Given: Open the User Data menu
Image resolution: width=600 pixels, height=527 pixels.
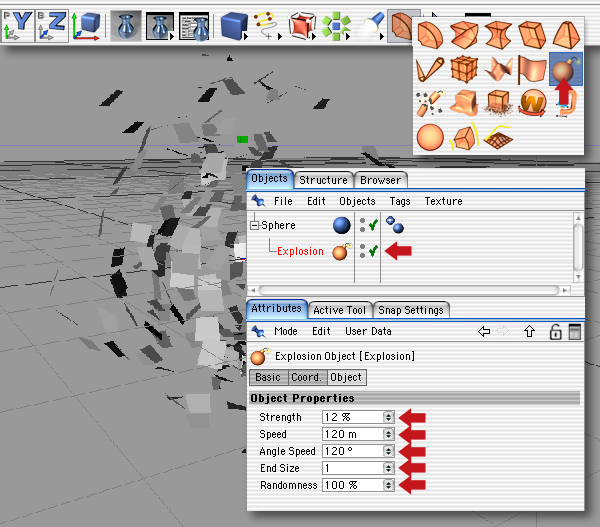Looking at the screenshot, I should coord(368,331).
